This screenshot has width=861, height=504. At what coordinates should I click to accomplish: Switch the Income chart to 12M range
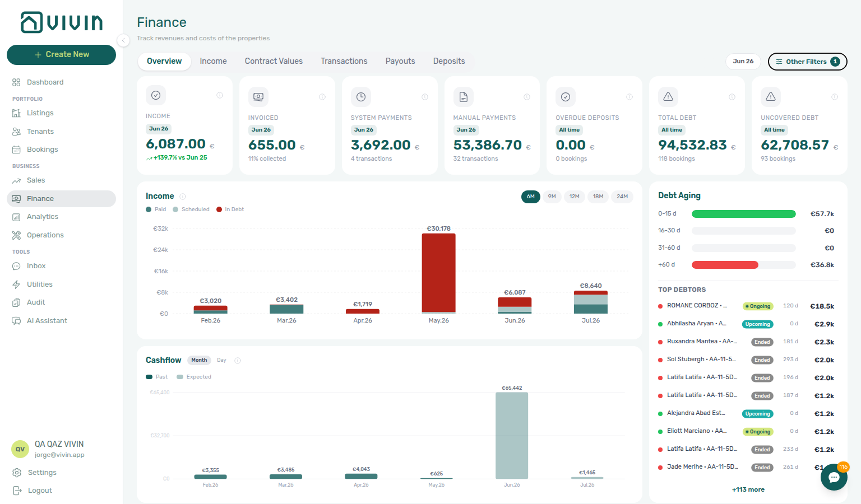[x=575, y=197]
